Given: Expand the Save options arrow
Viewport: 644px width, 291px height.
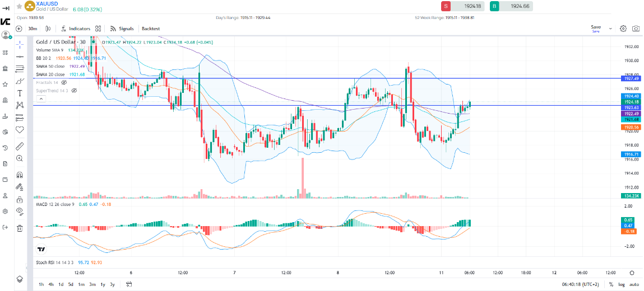Looking at the screenshot, I should tap(610, 29).
